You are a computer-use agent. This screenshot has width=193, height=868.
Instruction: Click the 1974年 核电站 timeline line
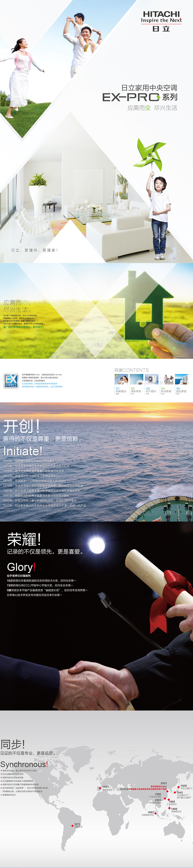coord(35,481)
